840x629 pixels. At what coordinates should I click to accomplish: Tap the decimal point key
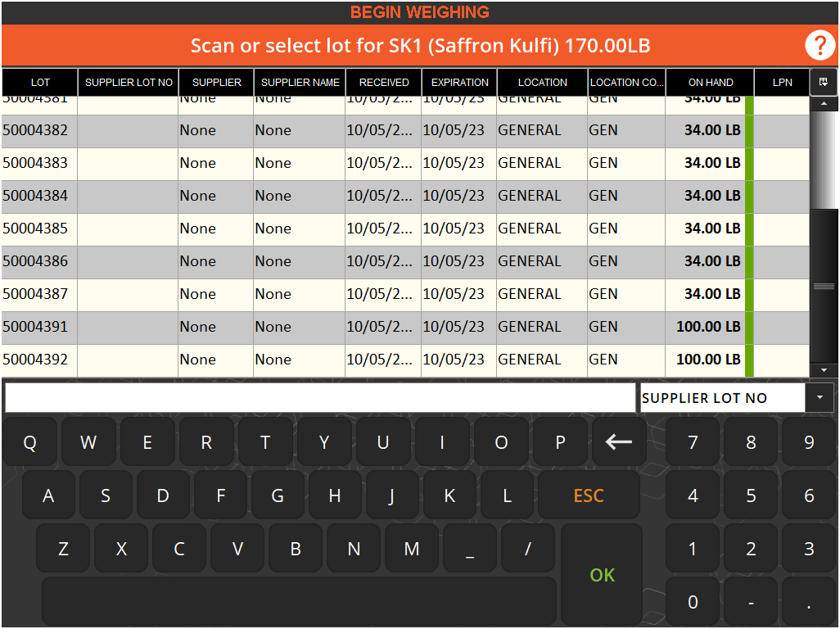(x=809, y=603)
